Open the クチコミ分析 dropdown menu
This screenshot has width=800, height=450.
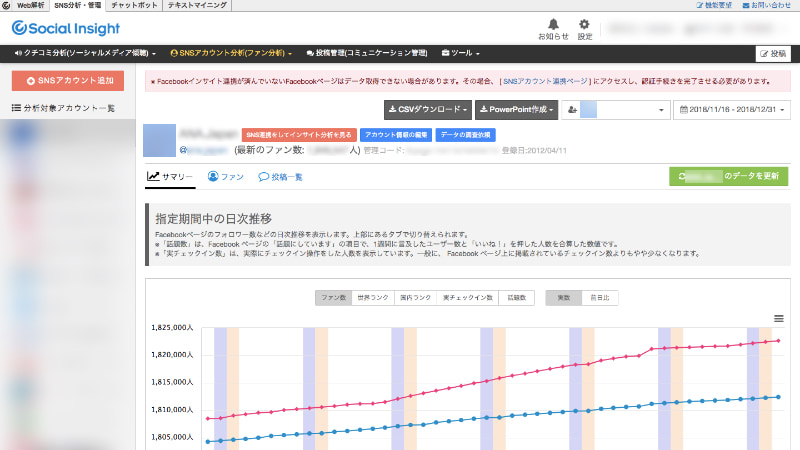(85, 53)
